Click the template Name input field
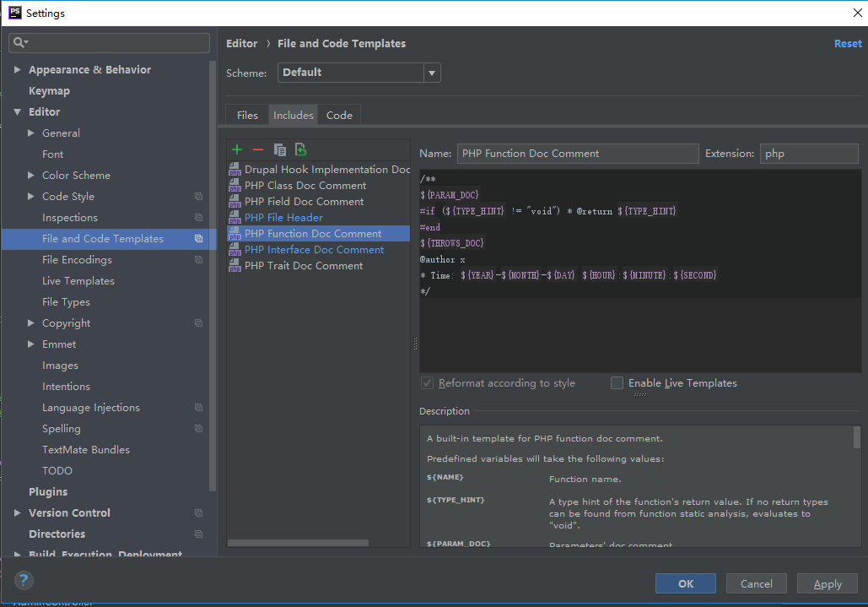This screenshot has width=868, height=607. click(x=578, y=154)
